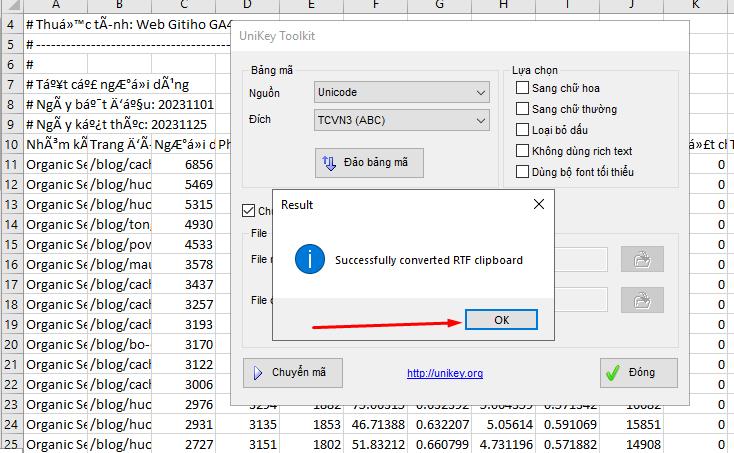Open the unikey.org link
734x453 pixels.
445,373
